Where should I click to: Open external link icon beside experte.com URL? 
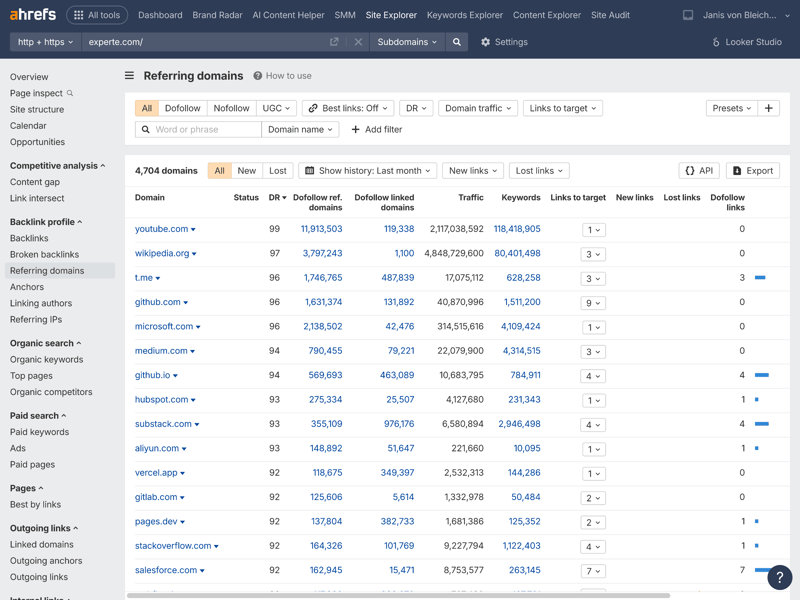tap(334, 42)
